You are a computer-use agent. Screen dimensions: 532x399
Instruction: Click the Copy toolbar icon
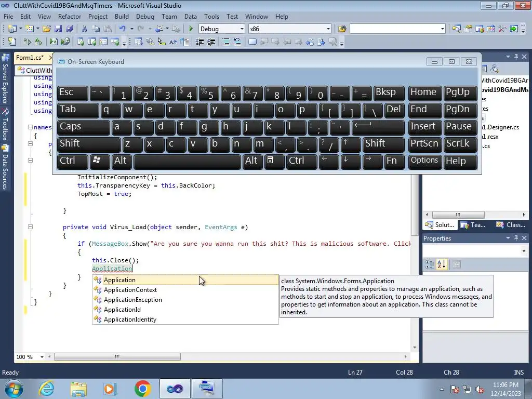(96, 29)
